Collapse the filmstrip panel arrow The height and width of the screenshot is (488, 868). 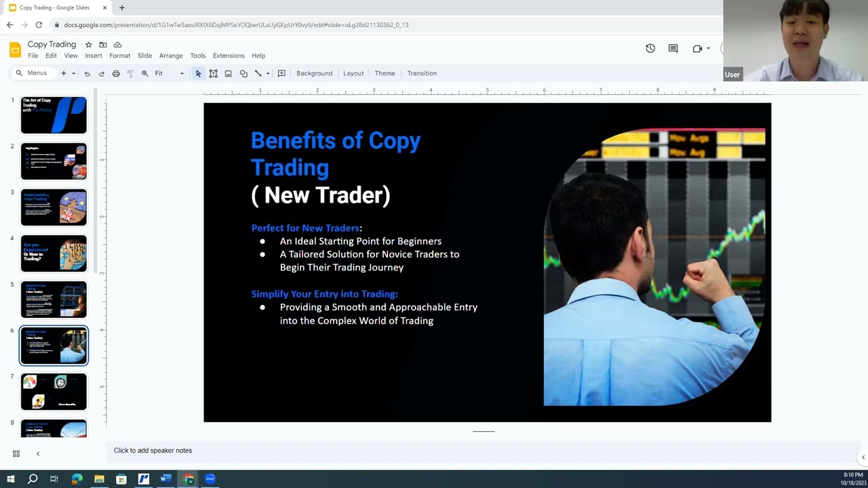(x=38, y=453)
